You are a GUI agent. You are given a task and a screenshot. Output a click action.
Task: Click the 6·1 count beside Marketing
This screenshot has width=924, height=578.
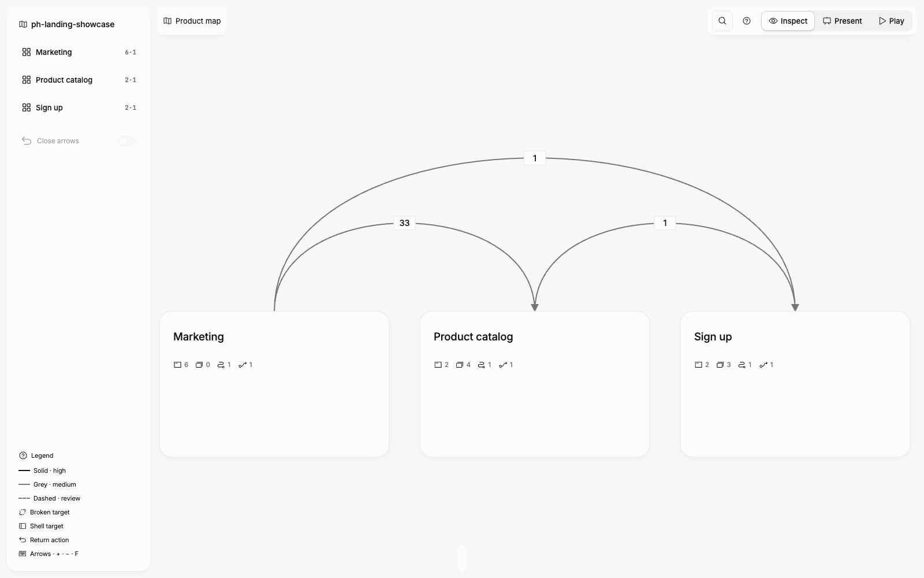coord(131,52)
